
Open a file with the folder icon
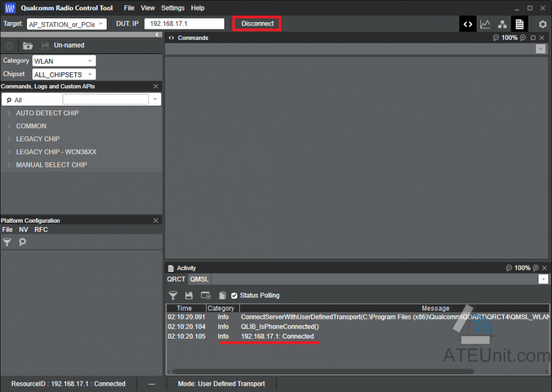[x=28, y=45]
